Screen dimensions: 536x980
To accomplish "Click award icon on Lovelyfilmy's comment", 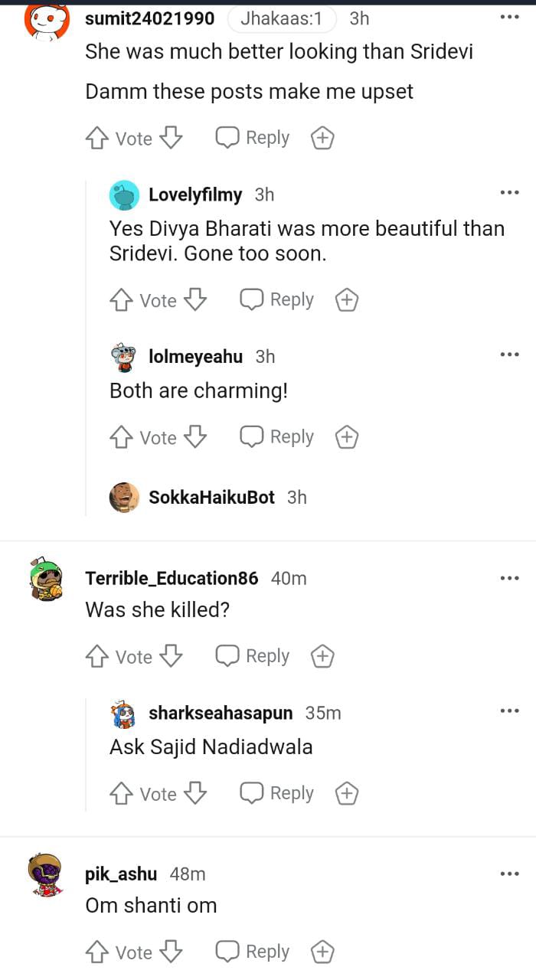I will [347, 300].
